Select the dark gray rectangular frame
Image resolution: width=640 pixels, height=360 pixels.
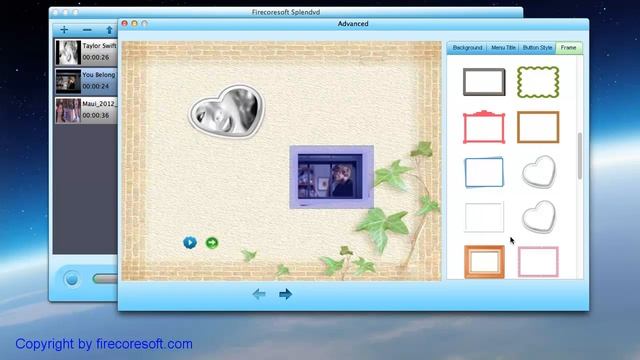coord(484,82)
